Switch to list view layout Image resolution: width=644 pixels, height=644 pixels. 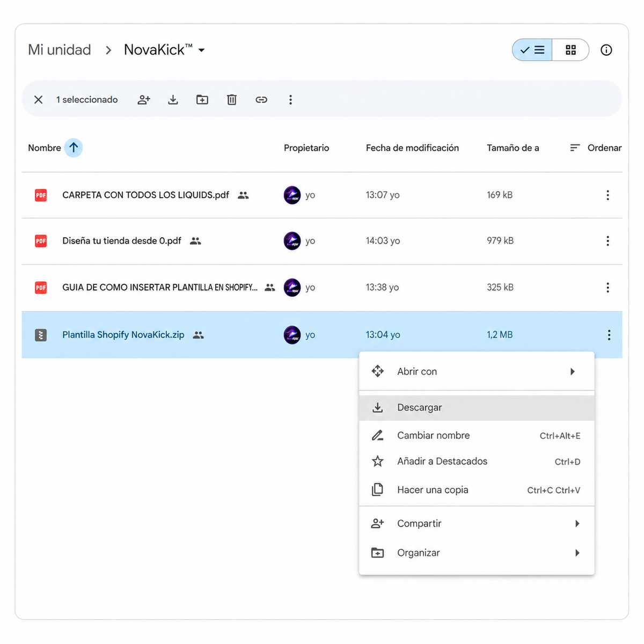tap(532, 50)
